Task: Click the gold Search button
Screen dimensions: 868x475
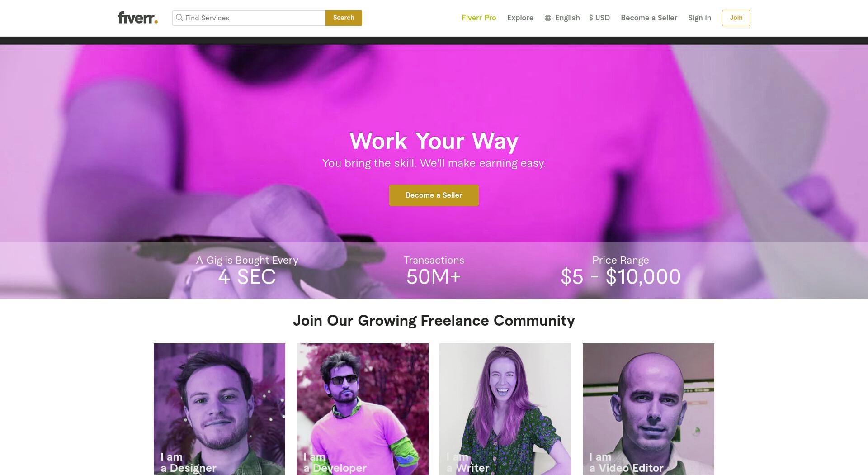Action: point(344,18)
